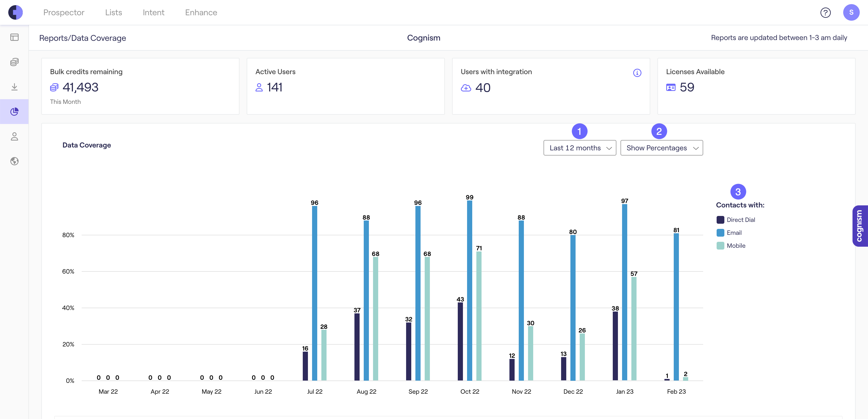The image size is (868, 419).
Task: Click the Licenses Available card icon
Action: [x=671, y=88]
